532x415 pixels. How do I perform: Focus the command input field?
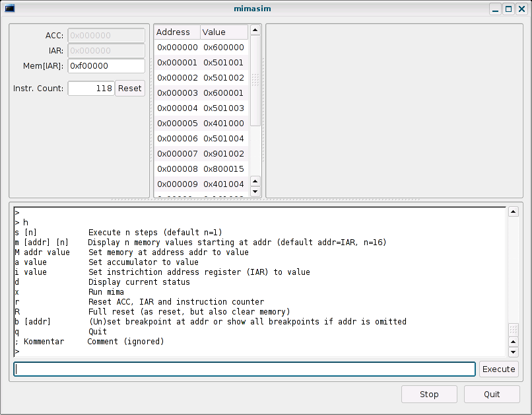tap(244, 369)
